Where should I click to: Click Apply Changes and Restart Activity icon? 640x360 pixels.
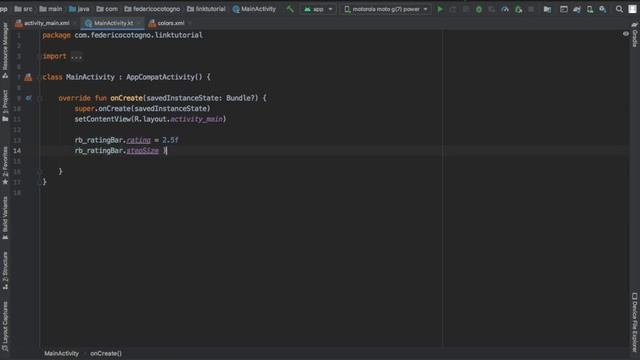[x=453, y=9]
